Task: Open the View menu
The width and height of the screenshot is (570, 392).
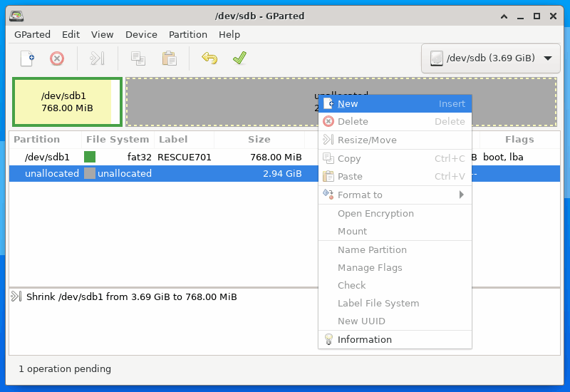Action: click(x=102, y=34)
